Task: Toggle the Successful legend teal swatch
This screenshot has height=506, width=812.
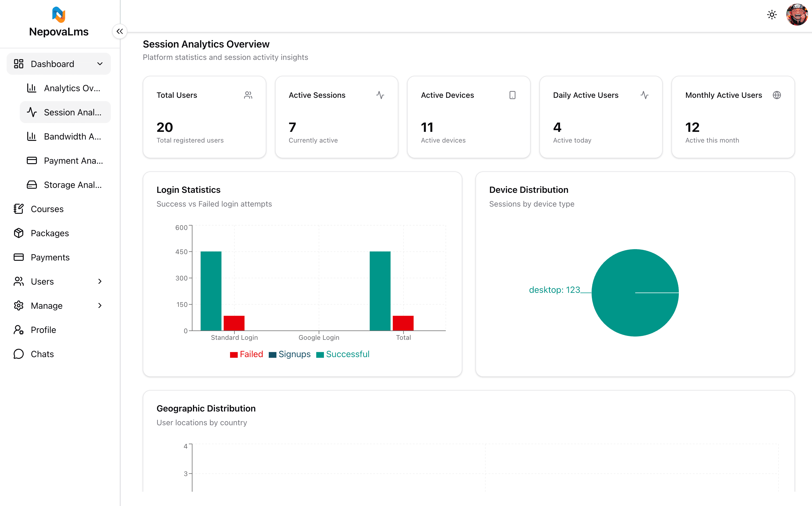Action: pyautogui.click(x=320, y=355)
